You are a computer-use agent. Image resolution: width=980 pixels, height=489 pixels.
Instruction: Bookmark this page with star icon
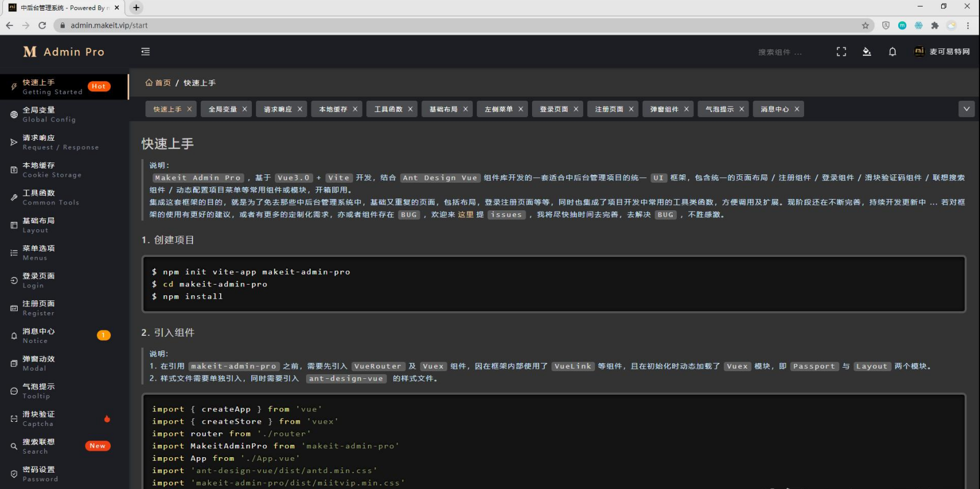click(865, 25)
